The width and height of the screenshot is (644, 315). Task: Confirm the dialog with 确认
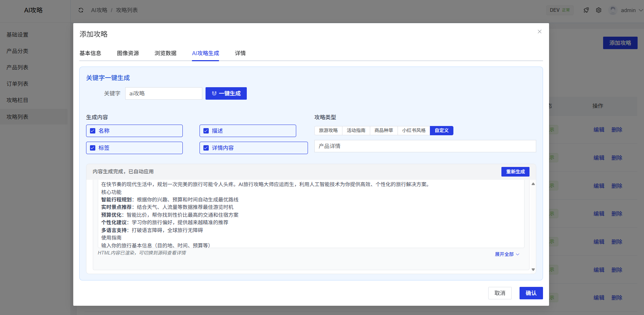tap(531, 293)
